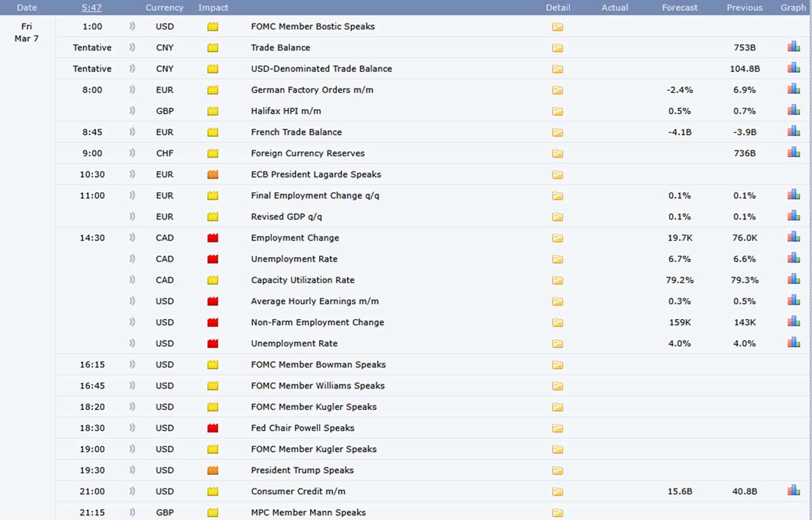Viewport: 812px width, 520px height.
Task: Click orange impact icon for ECB President Lagarde Speaks
Action: pyautogui.click(x=213, y=174)
